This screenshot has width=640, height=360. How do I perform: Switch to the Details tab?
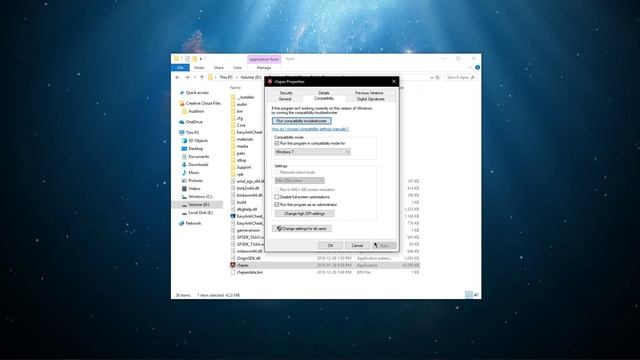324,93
